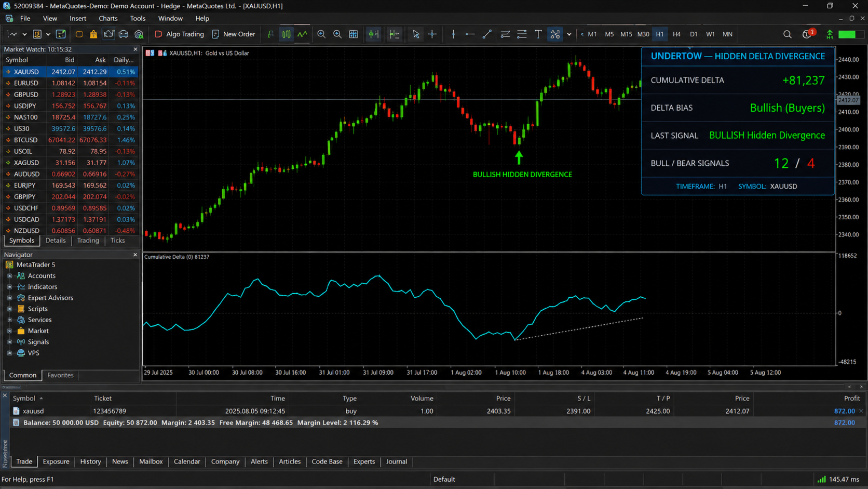Sort trades by Symbol column header
868x489 pixels.
click(24, 399)
